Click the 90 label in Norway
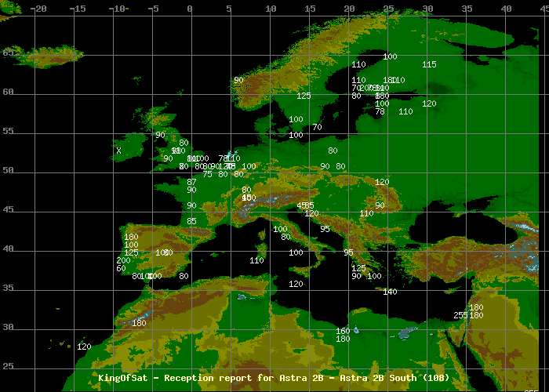Screen dimensions: 549x392 pyautogui.click(x=238, y=80)
